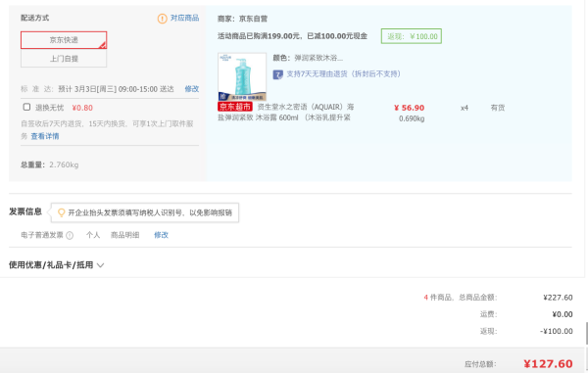This screenshot has height=373, width=588.
Task: Open 查看详情 for return service
Action: click(45, 136)
